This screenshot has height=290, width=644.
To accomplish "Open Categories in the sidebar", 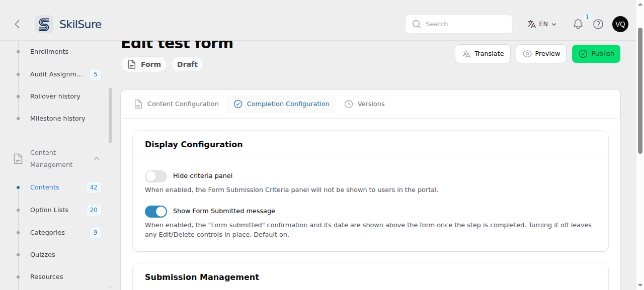I will point(47,233).
